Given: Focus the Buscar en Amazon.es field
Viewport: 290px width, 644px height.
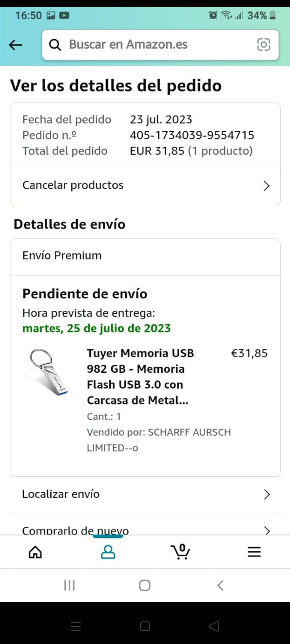Looking at the screenshot, I should point(160,45).
